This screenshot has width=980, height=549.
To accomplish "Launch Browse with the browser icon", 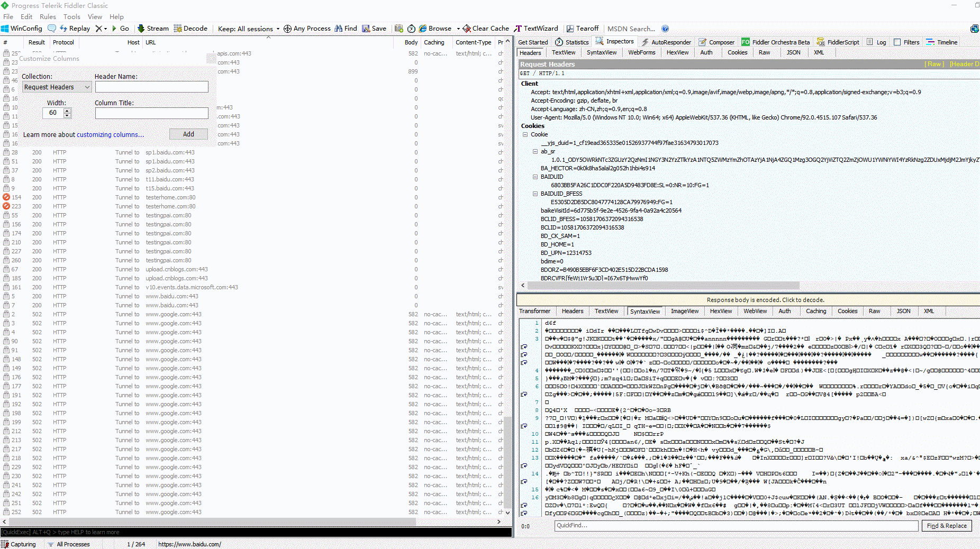I will 435,29.
